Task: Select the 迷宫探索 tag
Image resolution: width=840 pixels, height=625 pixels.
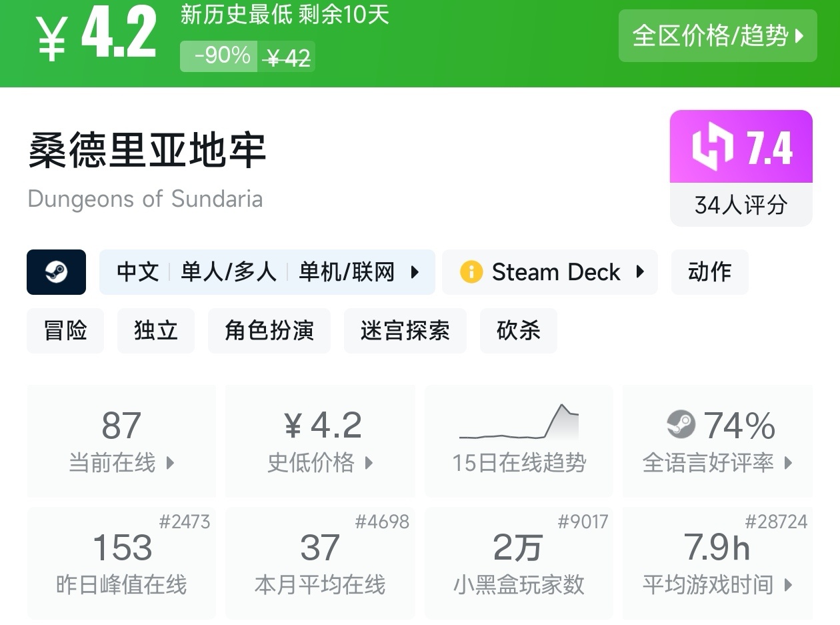Action: (x=405, y=331)
